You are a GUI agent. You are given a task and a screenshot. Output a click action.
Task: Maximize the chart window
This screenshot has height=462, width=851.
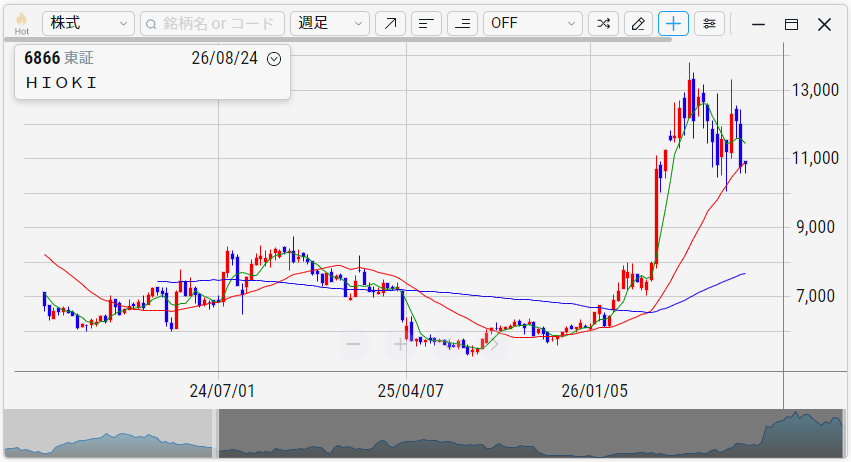(791, 24)
